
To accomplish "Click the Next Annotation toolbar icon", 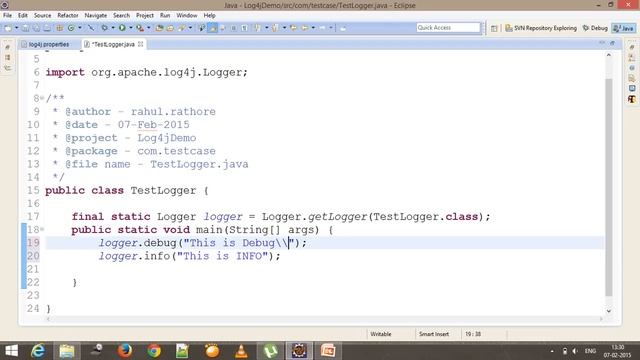I will (257, 28).
